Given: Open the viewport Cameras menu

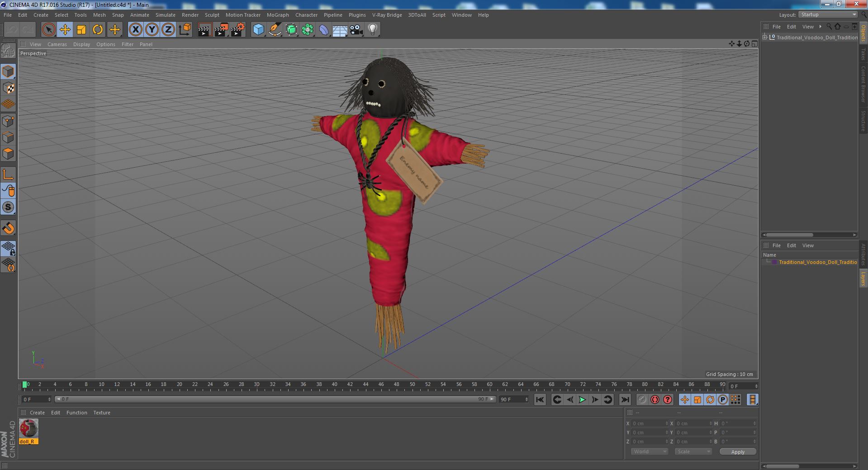Looking at the screenshot, I should tap(57, 44).
